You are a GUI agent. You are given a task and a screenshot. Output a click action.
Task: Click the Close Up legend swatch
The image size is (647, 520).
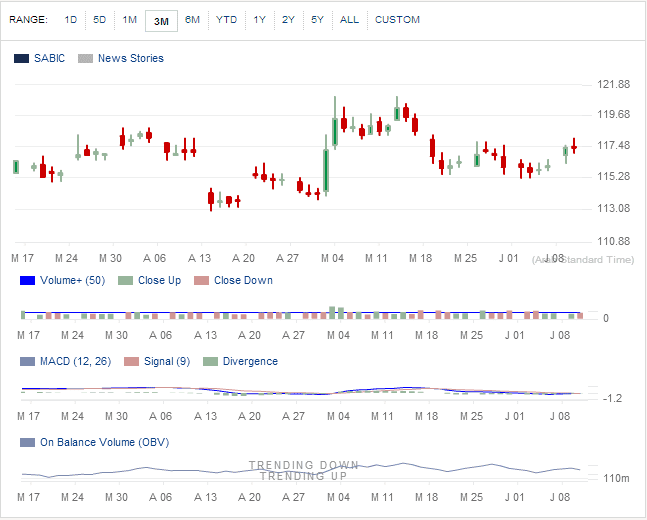[x=125, y=281]
